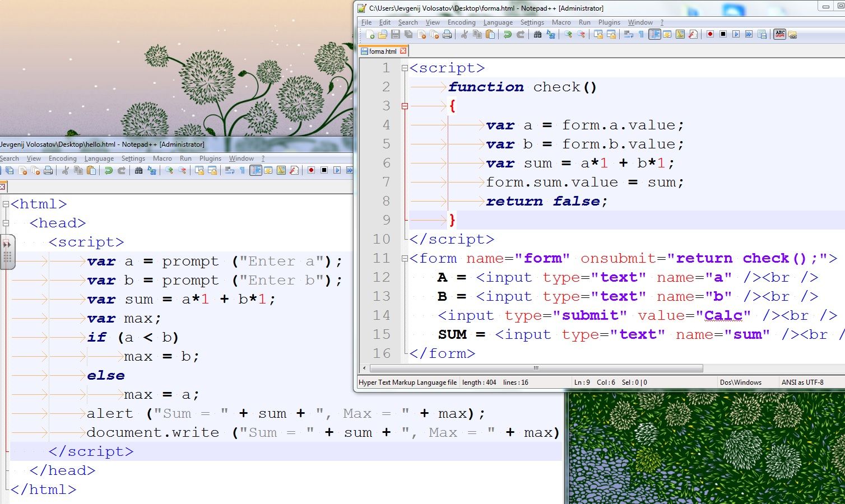The image size is (845, 504).
Task: Open Macro menu in hello.html window
Action: (162, 158)
